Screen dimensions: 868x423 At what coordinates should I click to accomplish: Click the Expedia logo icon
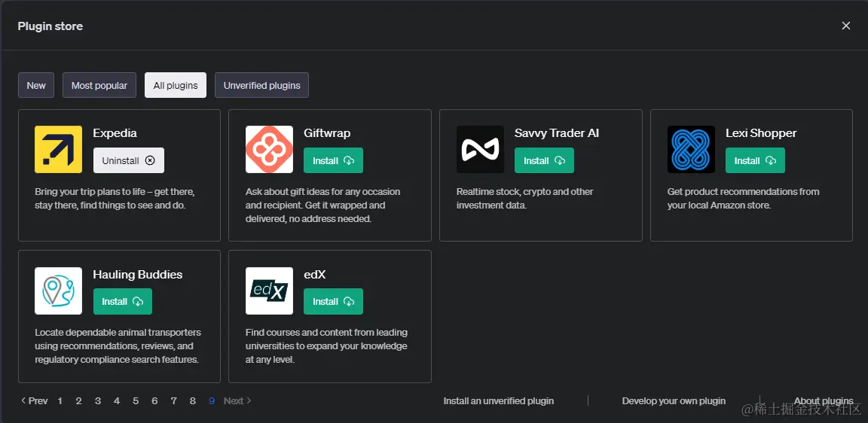(x=58, y=149)
